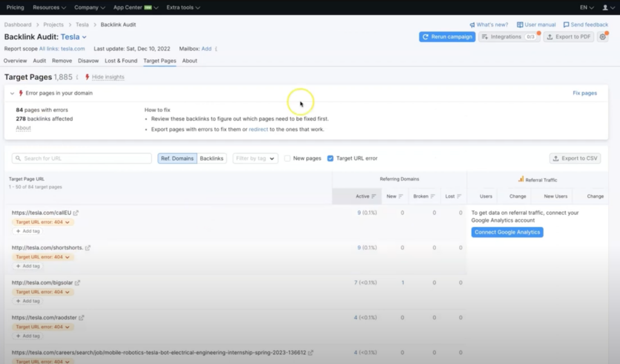620x364 pixels.
Task: Add tag to tesla.com/bigsolar row
Action: 28,301
